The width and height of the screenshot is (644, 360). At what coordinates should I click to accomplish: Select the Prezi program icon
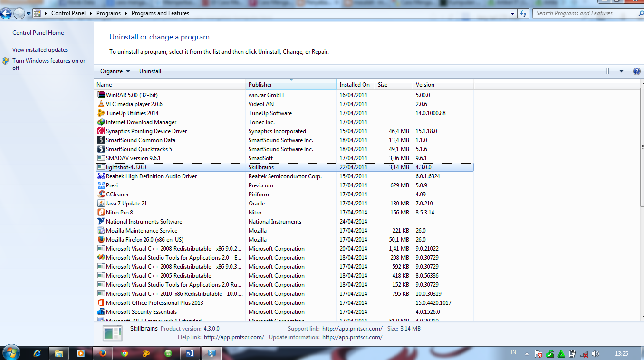click(101, 185)
